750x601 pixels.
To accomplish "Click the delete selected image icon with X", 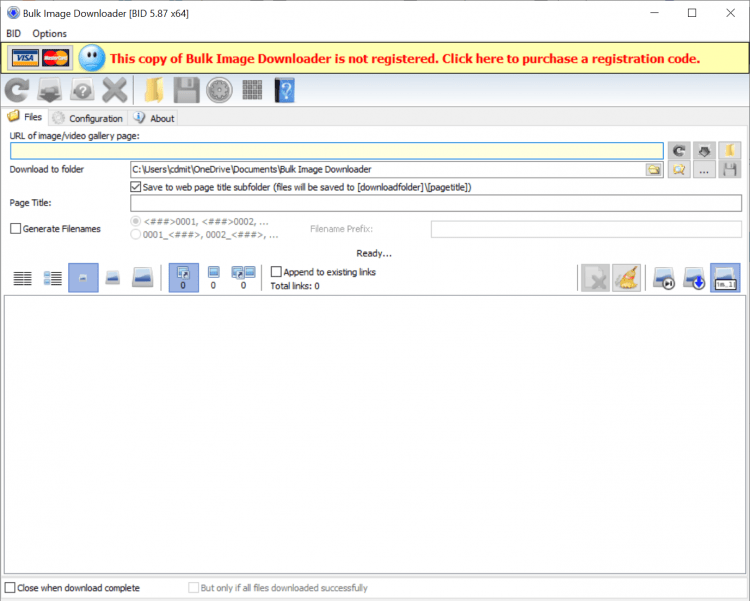I will [596, 278].
